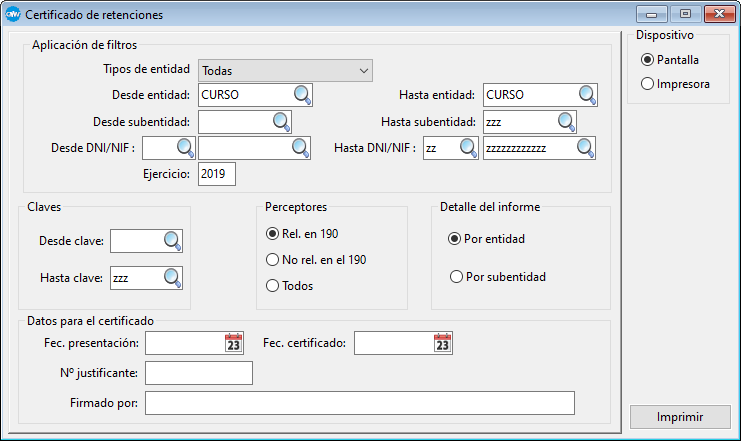Choose Por subentidad report detail

pyautogui.click(x=457, y=277)
